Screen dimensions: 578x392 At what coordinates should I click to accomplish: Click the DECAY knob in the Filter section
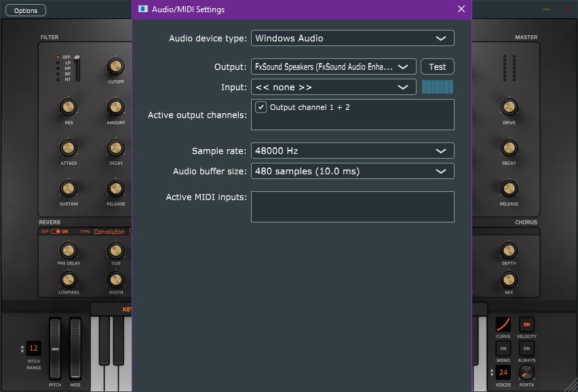[x=116, y=148]
